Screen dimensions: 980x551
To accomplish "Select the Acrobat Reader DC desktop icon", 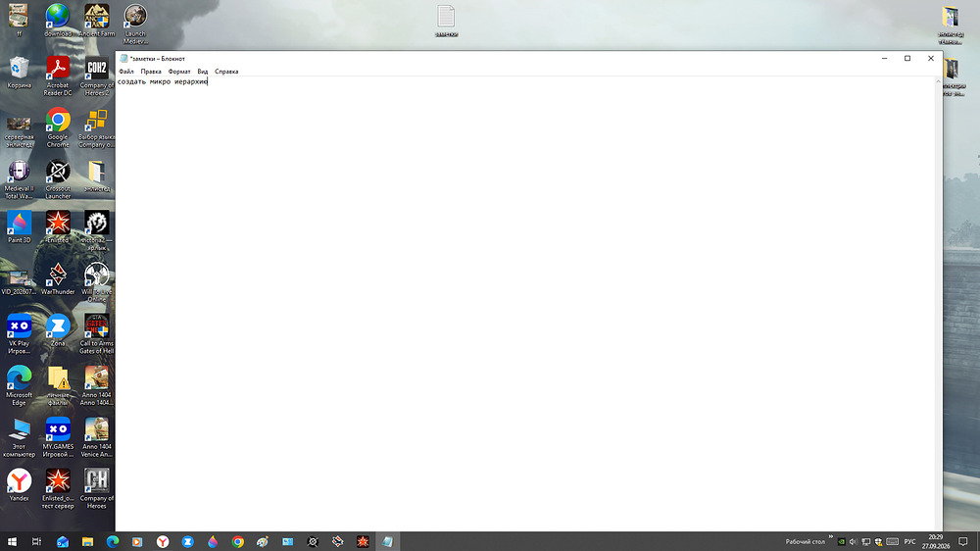I will point(58,76).
